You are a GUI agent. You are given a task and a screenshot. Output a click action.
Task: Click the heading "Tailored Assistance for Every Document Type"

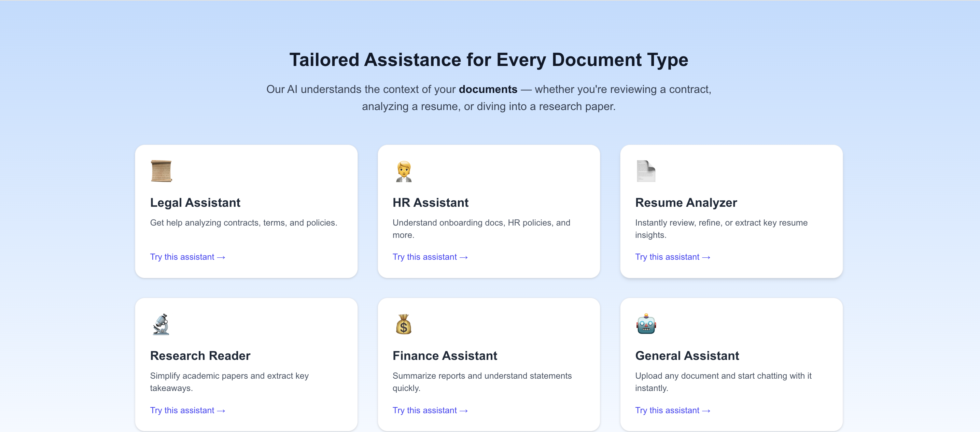tap(489, 60)
